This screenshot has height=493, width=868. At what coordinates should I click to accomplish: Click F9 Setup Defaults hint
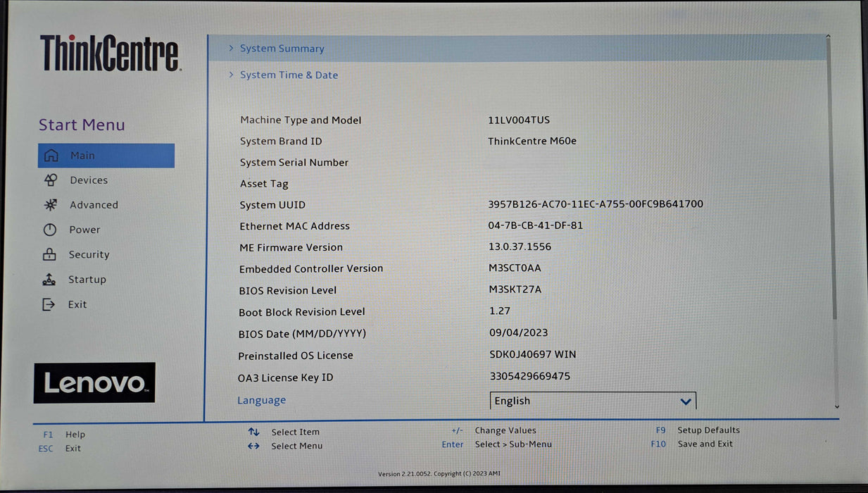tap(698, 430)
